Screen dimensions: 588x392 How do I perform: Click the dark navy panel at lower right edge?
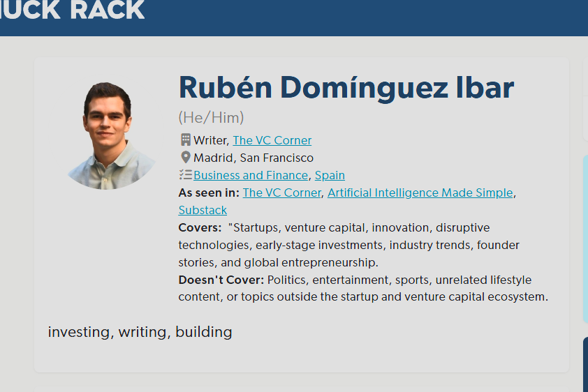[585, 364]
